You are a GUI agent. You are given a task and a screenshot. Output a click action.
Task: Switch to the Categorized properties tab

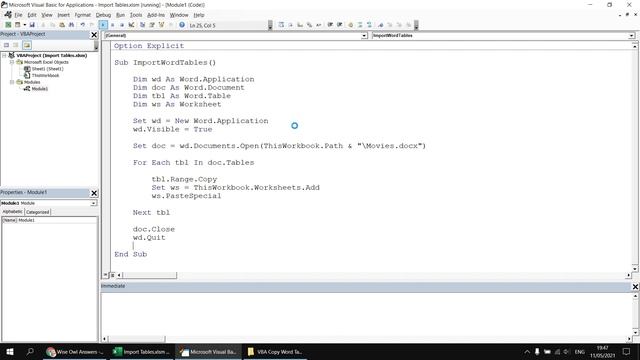(38, 212)
